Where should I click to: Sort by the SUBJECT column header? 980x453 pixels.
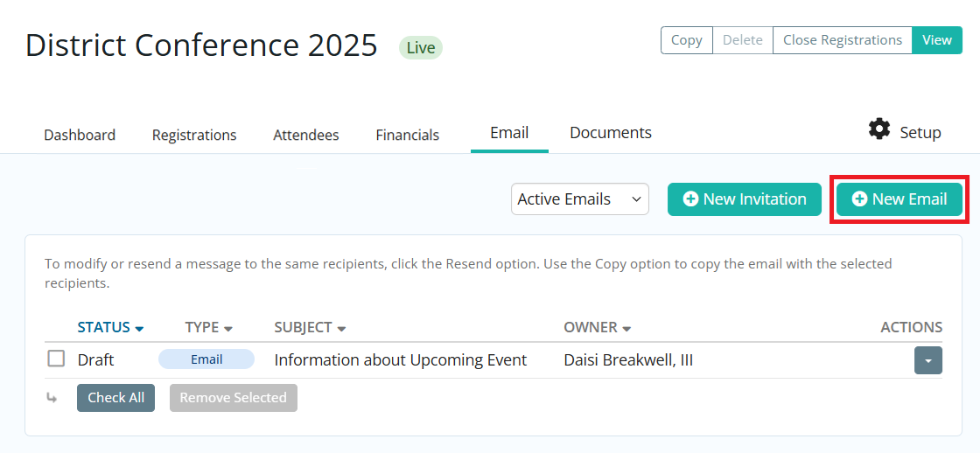point(310,327)
